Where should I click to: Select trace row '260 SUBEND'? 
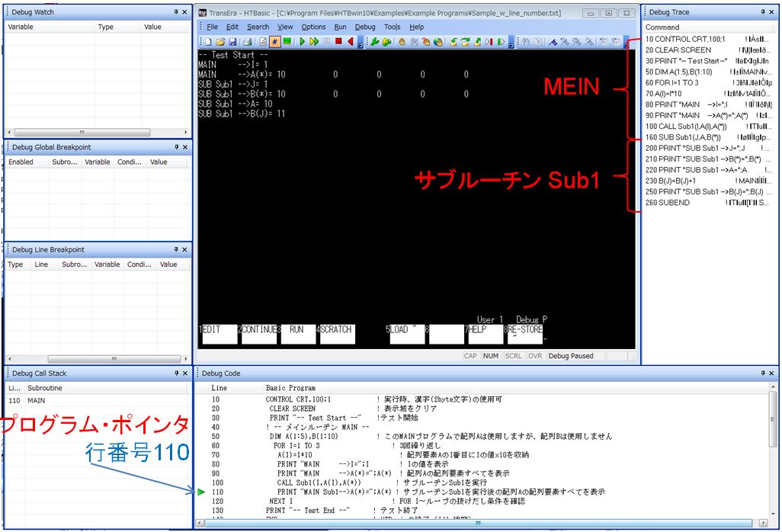click(708, 203)
